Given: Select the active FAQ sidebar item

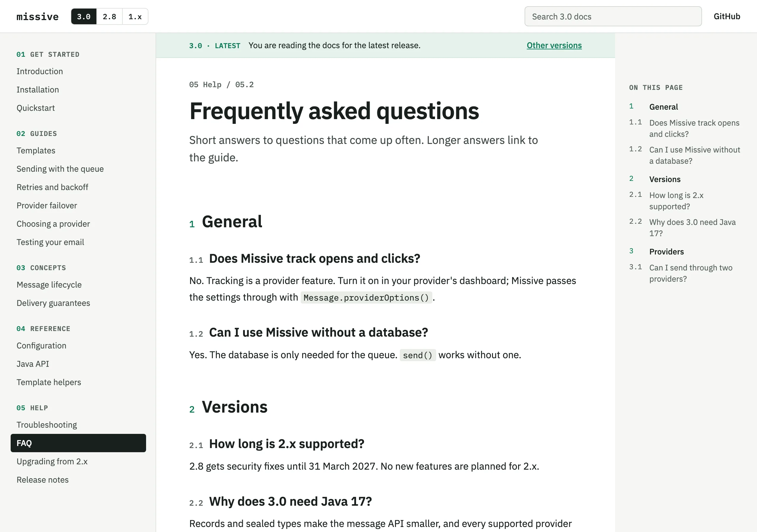Looking at the screenshot, I should 78,443.
